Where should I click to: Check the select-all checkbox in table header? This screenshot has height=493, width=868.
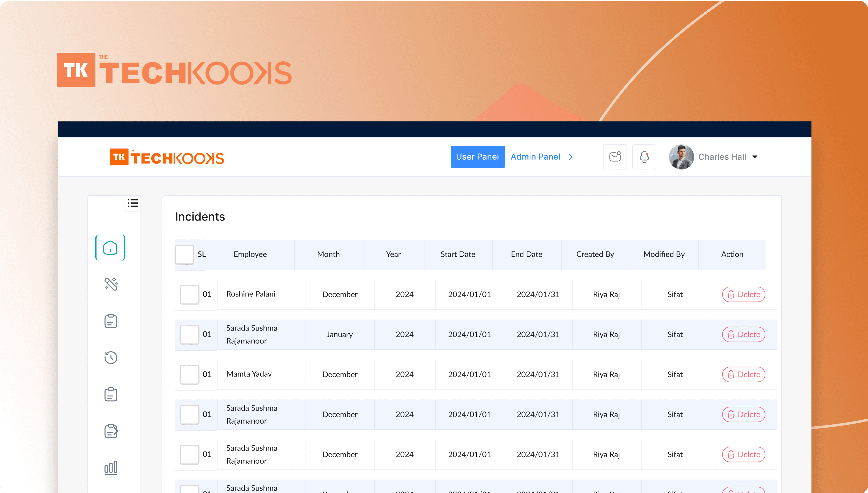(x=184, y=254)
